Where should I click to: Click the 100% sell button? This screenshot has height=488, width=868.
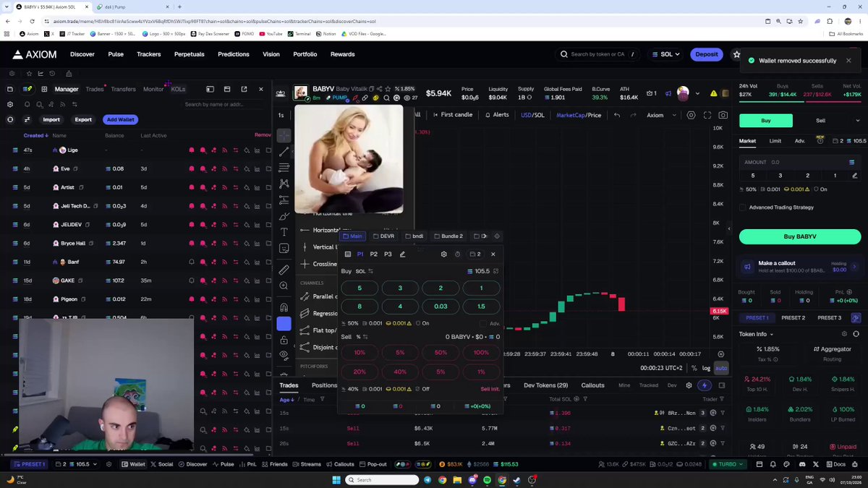pyautogui.click(x=481, y=352)
